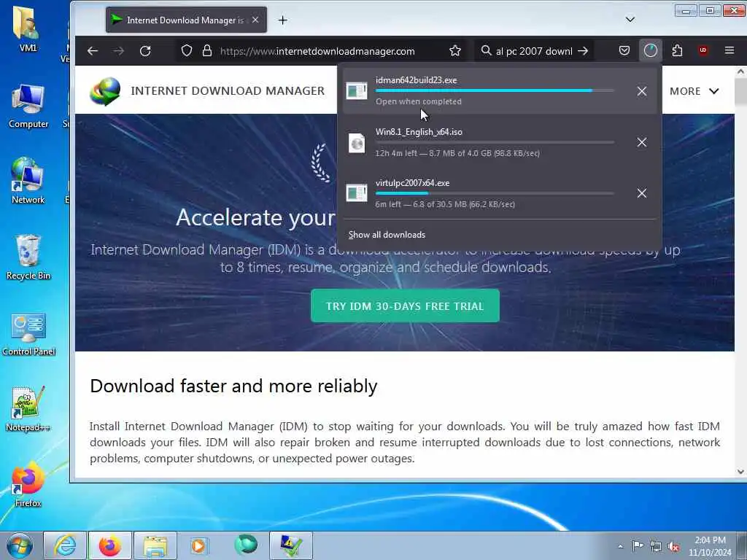This screenshot has width=747, height=560.
Task: Submit search with the go arrow
Action: [583, 51]
